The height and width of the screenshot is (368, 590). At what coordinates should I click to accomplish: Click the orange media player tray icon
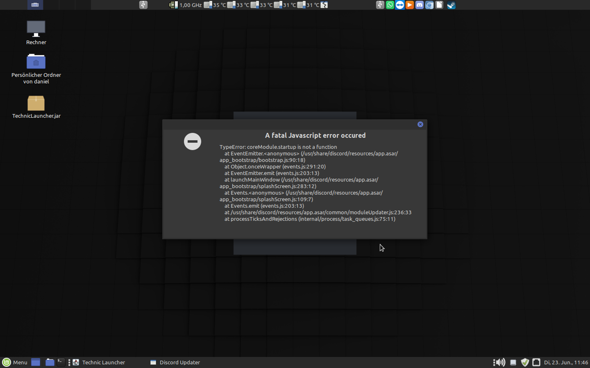pos(409,5)
